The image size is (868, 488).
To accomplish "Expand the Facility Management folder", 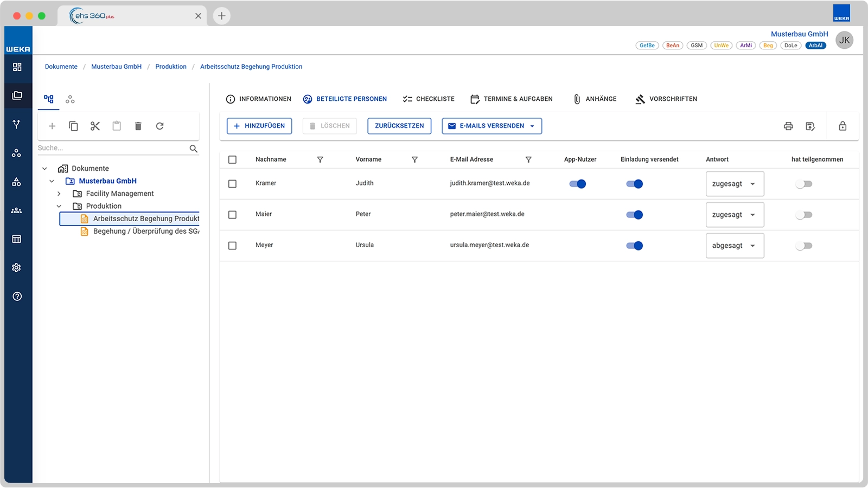I will pos(59,194).
